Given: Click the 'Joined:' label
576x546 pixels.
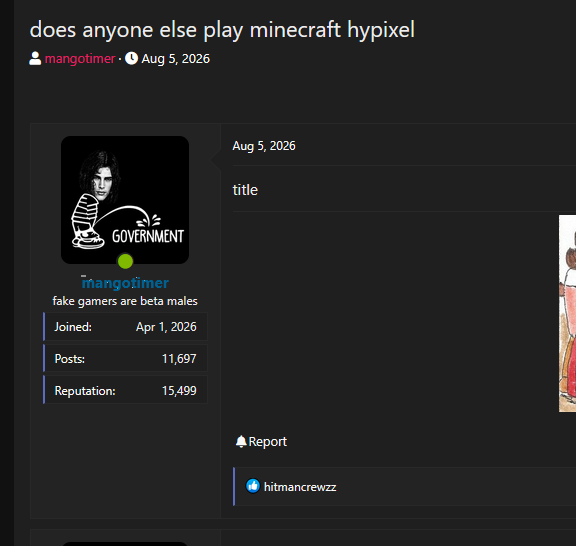Looking at the screenshot, I should tap(73, 327).
